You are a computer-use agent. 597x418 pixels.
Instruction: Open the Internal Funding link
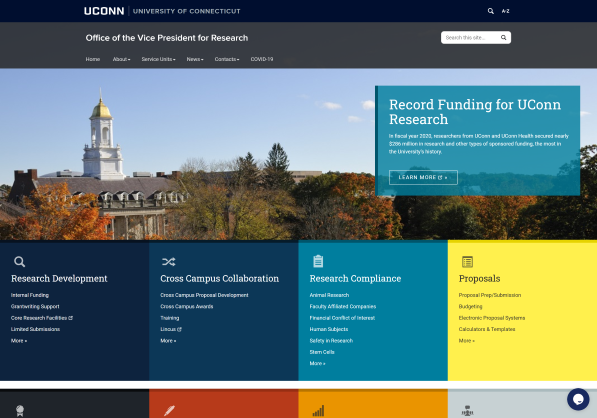30,295
